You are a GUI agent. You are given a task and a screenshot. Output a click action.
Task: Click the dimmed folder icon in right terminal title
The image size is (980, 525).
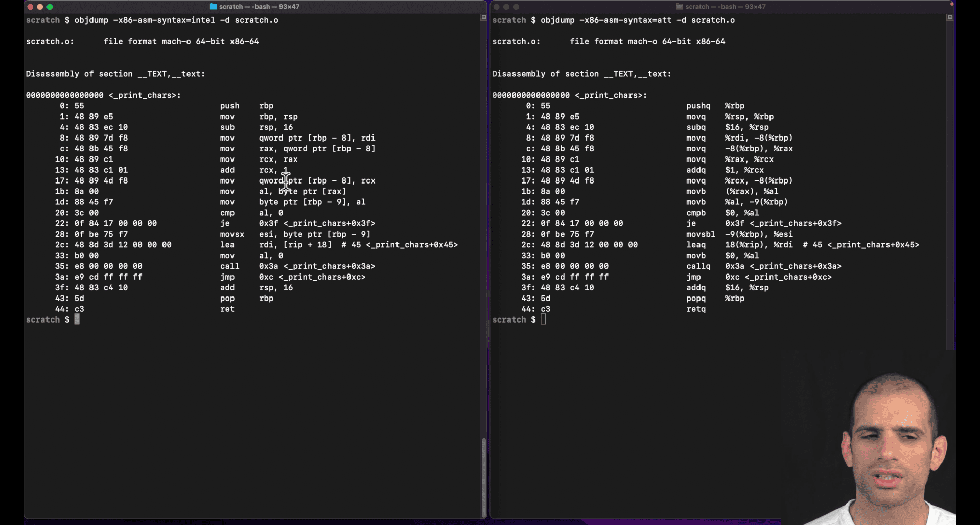coord(679,7)
